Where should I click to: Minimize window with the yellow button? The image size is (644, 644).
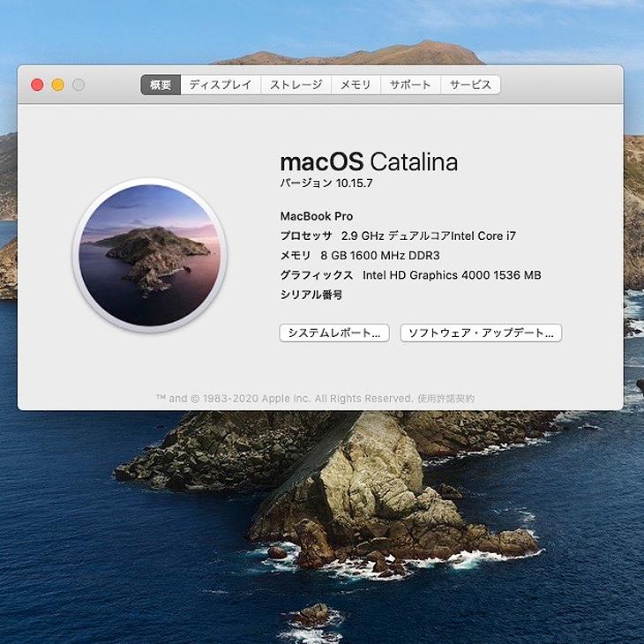[58, 85]
